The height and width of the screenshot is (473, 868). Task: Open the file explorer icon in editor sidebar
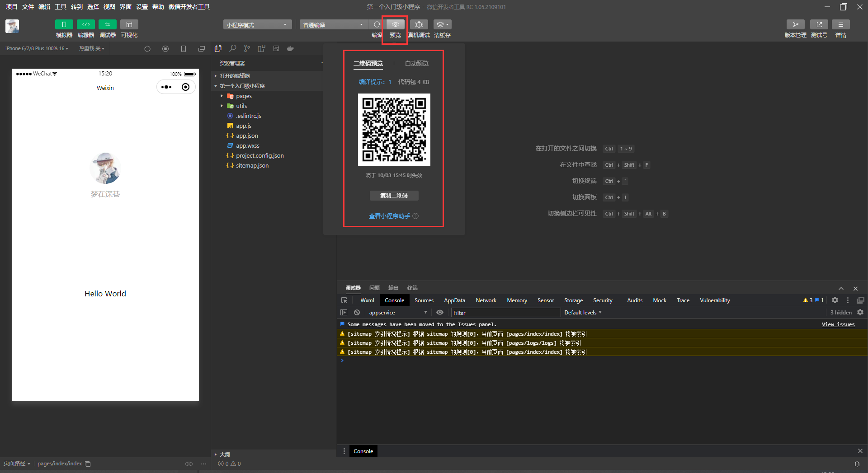218,48
